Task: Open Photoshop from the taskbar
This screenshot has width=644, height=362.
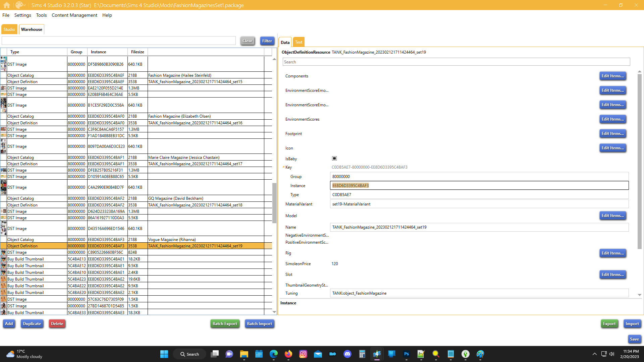Action: pyautogui.click(x=406, y=354)
